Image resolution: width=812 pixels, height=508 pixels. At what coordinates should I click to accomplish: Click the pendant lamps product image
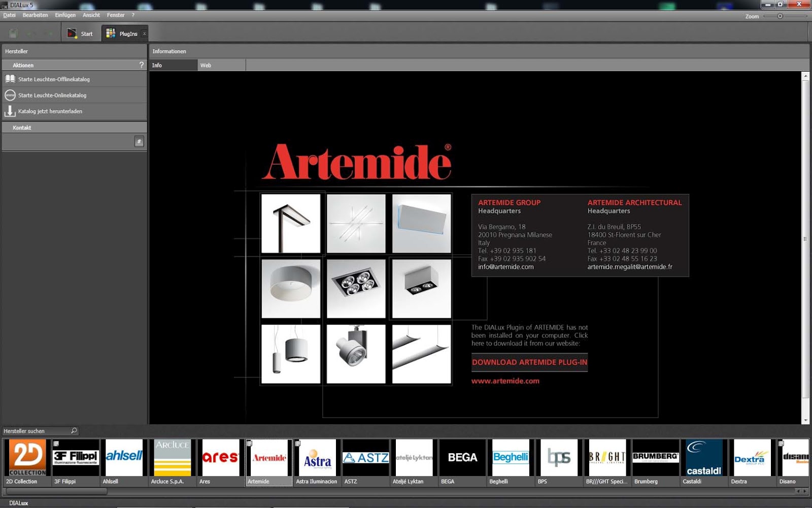click(x=291, y=354)
